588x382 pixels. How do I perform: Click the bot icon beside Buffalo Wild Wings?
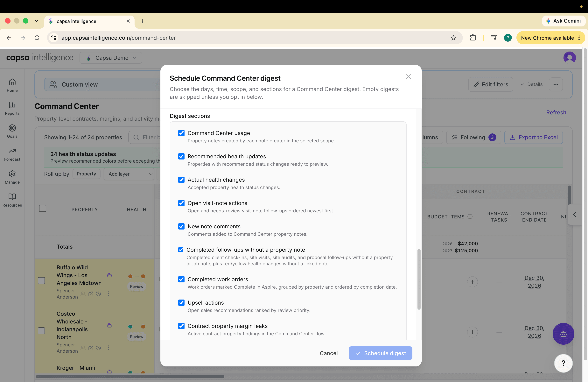coord(109,275)
